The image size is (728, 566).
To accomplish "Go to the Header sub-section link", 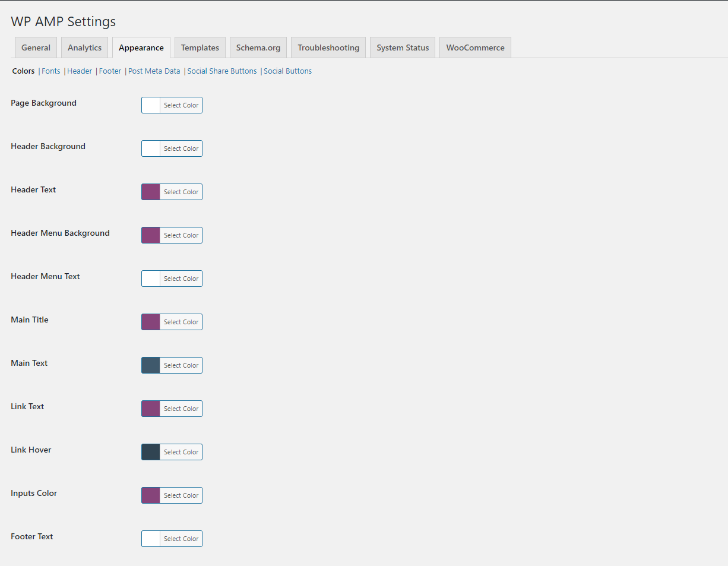I will 80,71.
